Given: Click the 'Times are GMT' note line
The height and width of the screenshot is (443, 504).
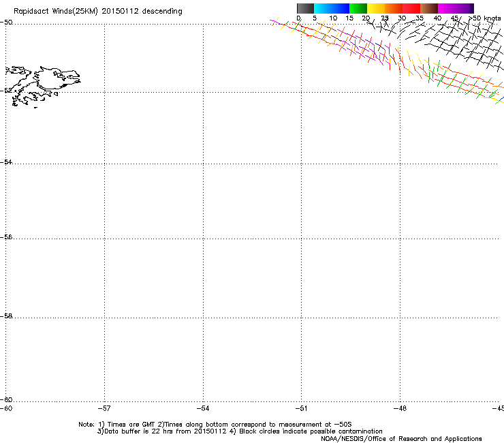Looking at the screenshot, I should tap(215, 425).
